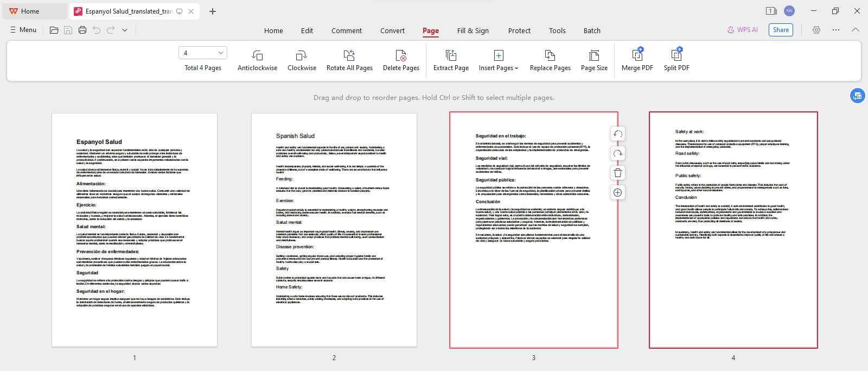868x371 pixels.
Task: Close the Espanyol Salud document tab
Action: pos(191,11)
